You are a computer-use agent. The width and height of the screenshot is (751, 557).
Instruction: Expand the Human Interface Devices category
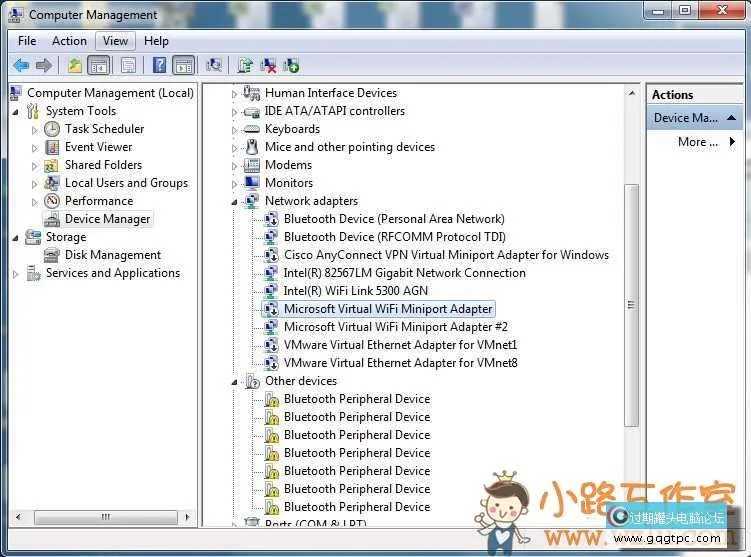(x=236, y=93)
